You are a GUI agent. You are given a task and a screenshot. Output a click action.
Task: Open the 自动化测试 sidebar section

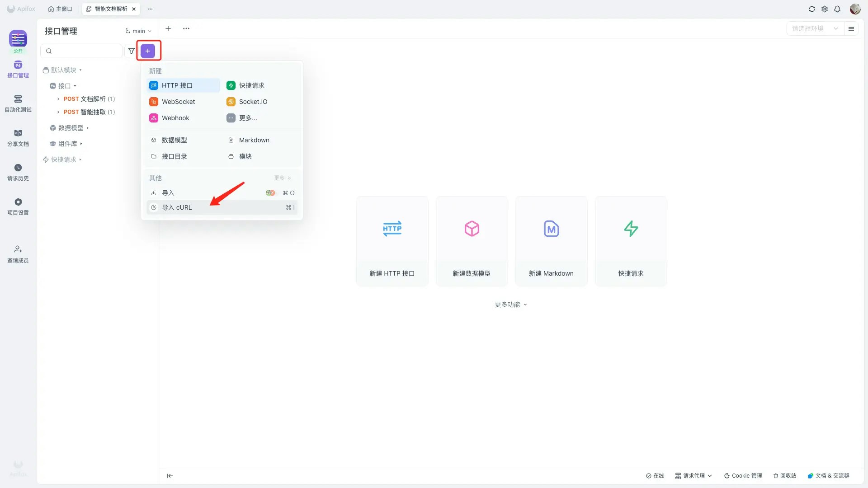(18, 103)
